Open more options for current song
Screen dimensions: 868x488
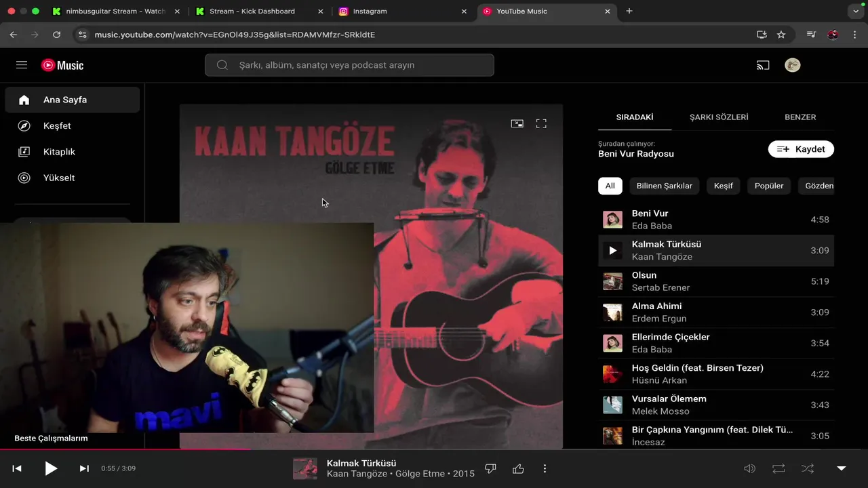tap(545, 468)
